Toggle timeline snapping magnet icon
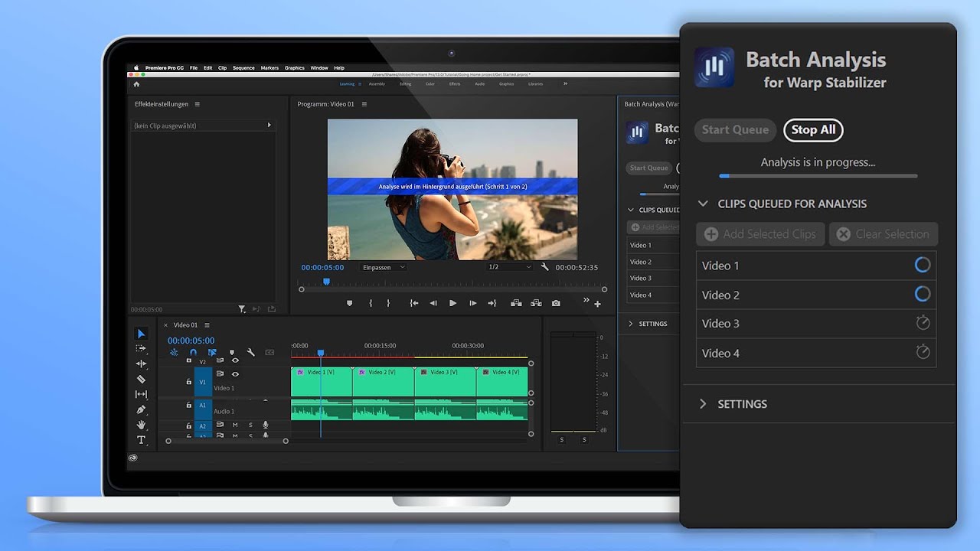The width and height of the screenshot is (980, 551). (193, 353)
